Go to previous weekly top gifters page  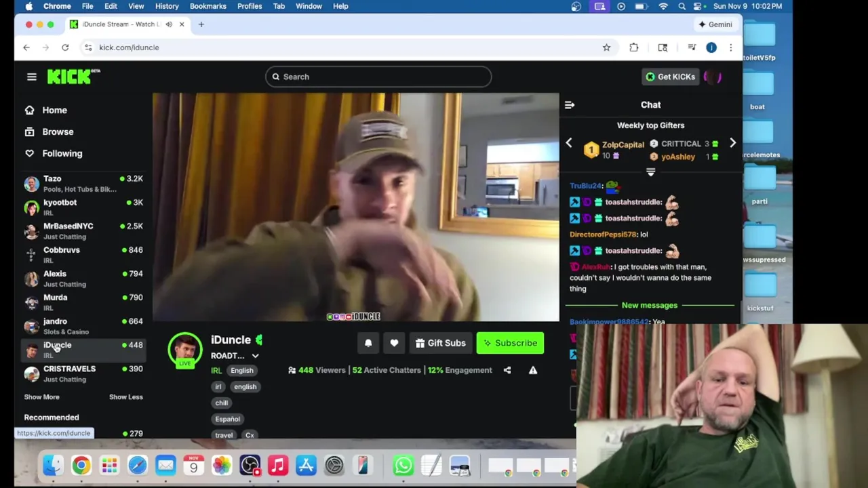coord(569,143)
